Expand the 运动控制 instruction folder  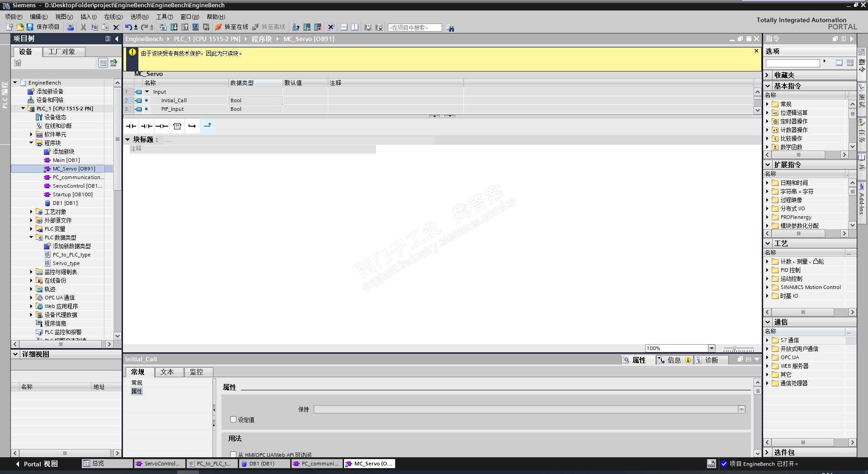pos(767,279)
